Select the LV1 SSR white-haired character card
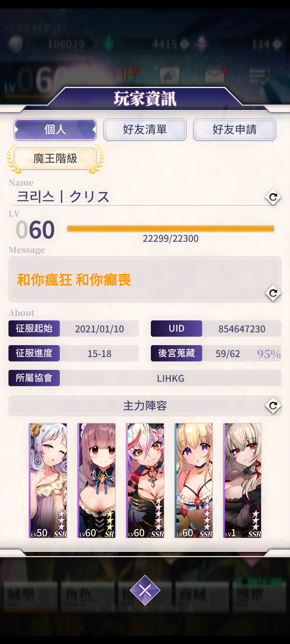 coord(242,480)
